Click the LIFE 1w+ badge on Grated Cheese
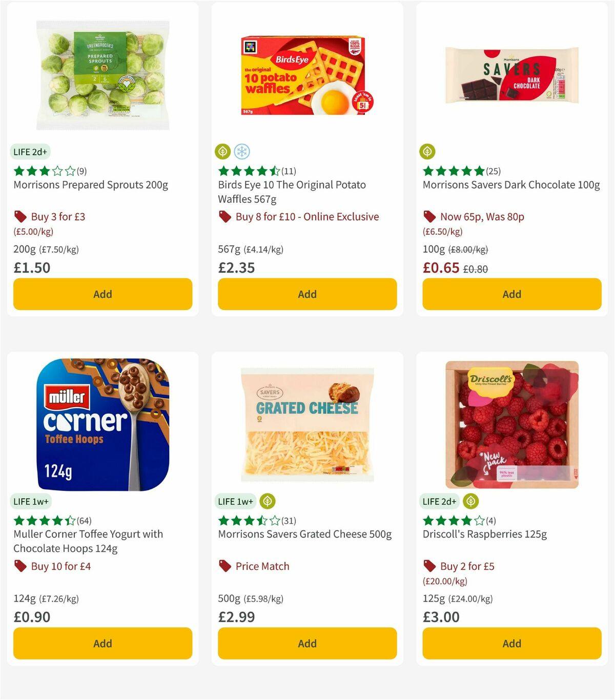Screen dimensions: 615x700 235,501
